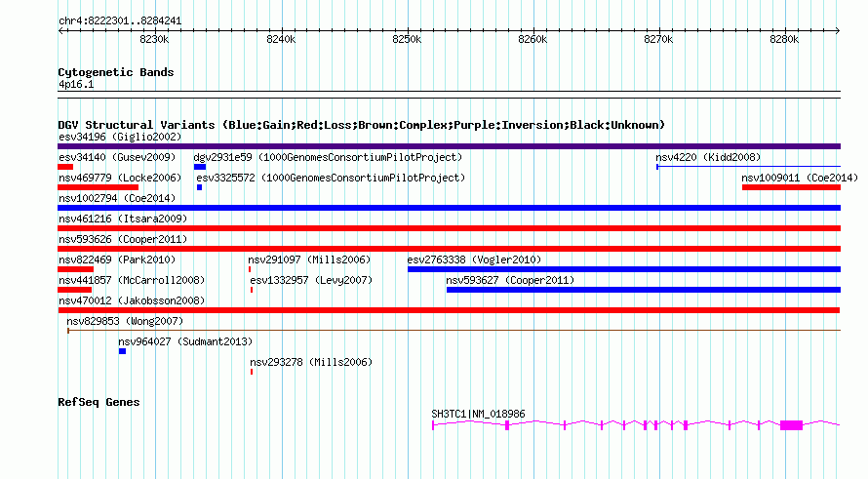
Task: Select the nsv829853 (Wong2007) label
Action: 125,321
